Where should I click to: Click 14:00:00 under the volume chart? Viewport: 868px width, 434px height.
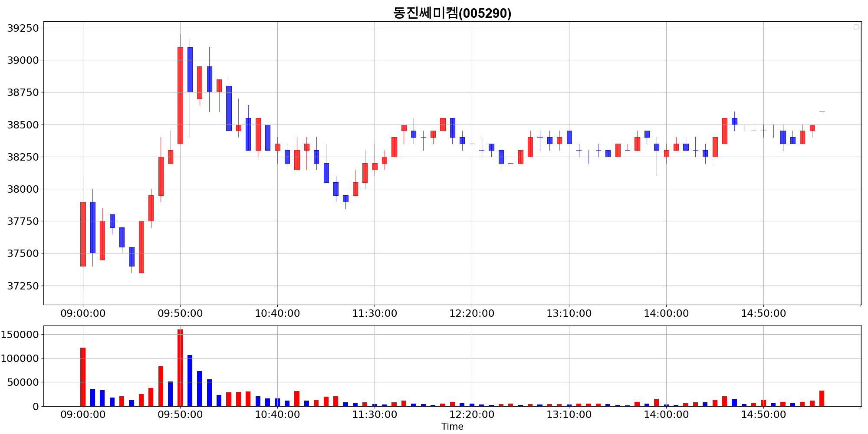pyautogui.click(x=666, y=414)
